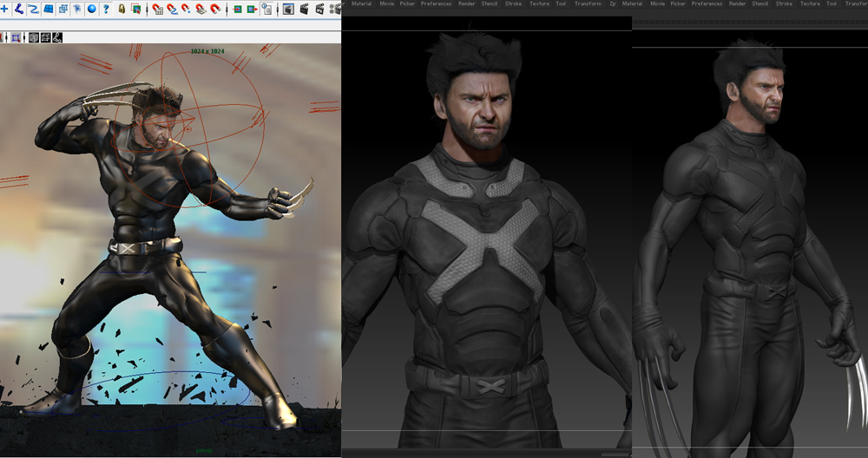The height and width of the screenshot is (458, 868).
Task: Open the right ZBrush Movie menu
Action: click(658, 3)
